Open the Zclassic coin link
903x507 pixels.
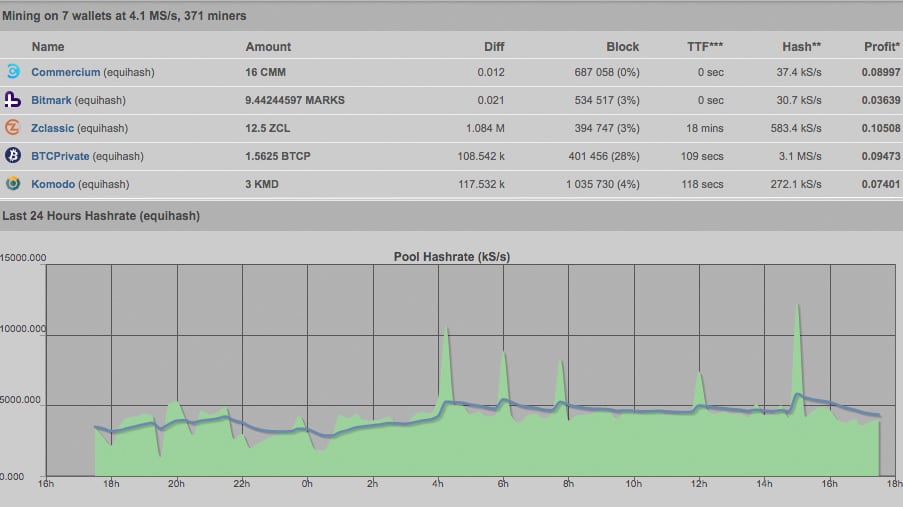point(52,128)
